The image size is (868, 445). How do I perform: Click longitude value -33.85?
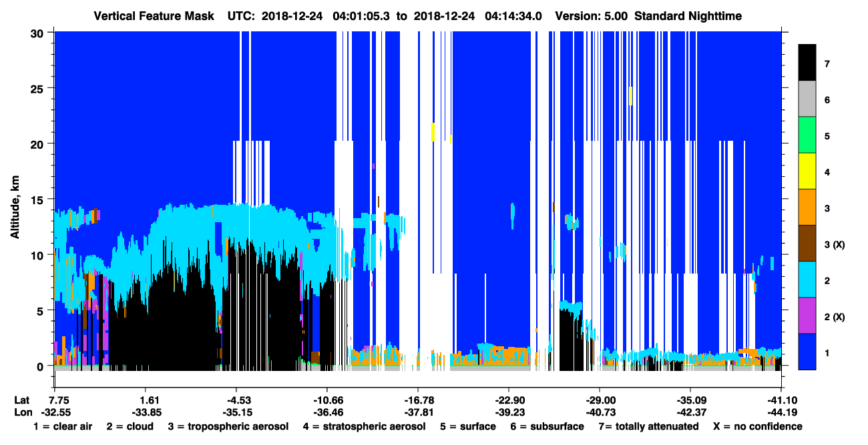point(146,412)
